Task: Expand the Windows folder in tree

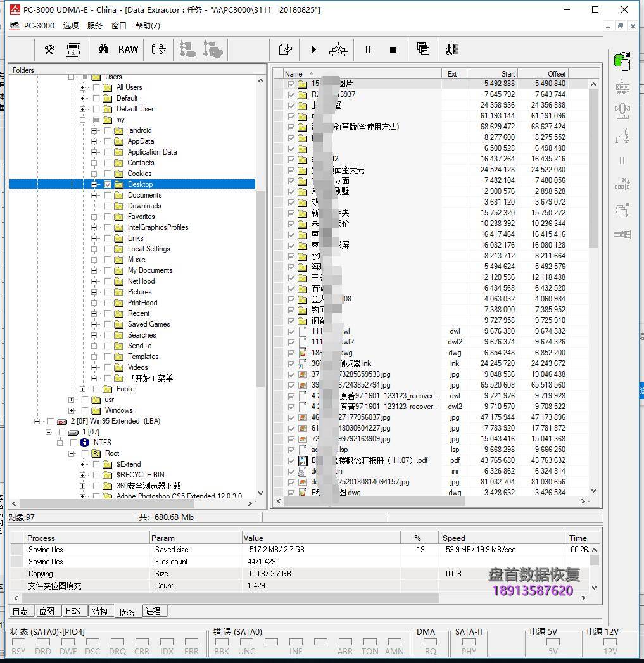Action: coord(72,410)
